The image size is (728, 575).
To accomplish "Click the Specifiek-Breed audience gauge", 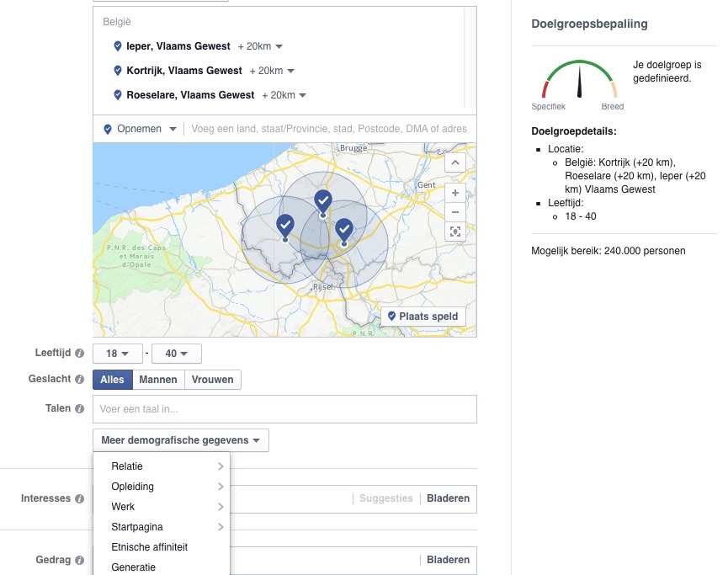I will coord(579,80).
